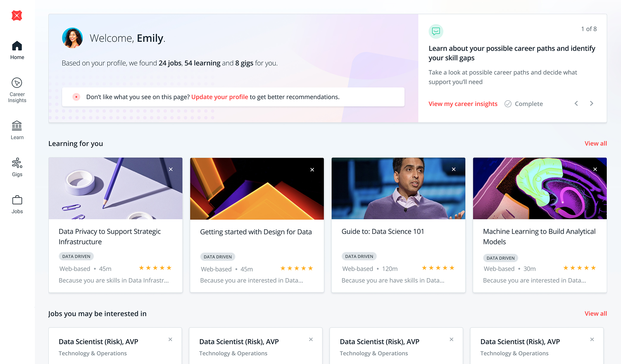This screenshot has height=364, width=621.
Task: Click the star rating on Data Privacy course
Action: [x=155, y=268]
